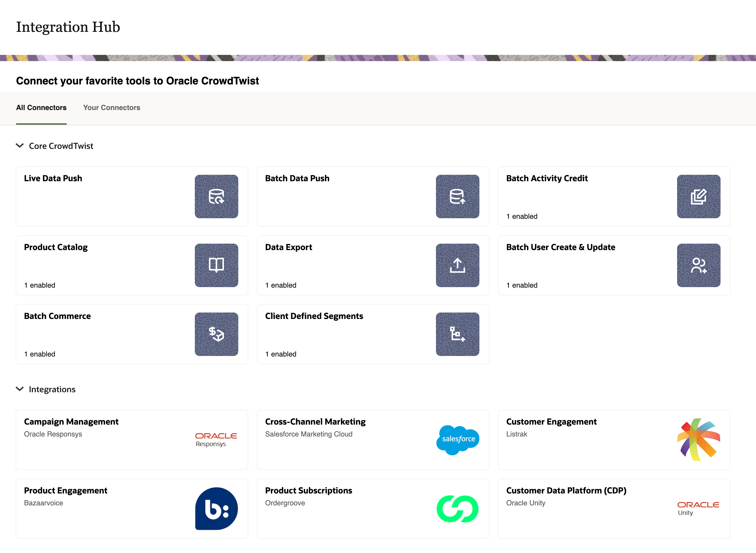Switch to the Your Connectors tab
756x553 pixels.
tap(112, 107)
